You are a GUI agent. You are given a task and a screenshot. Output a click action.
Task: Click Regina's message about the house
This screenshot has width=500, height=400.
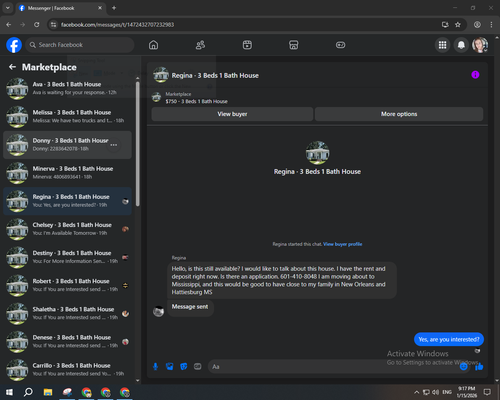[282, 280]
